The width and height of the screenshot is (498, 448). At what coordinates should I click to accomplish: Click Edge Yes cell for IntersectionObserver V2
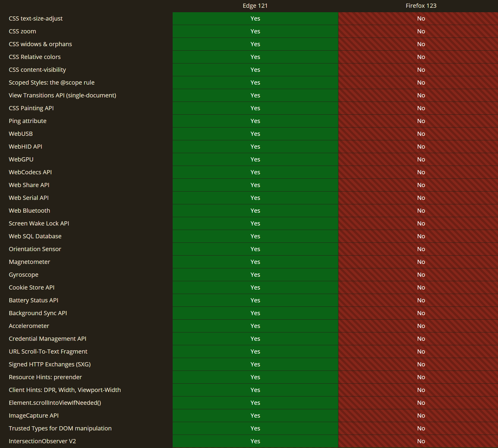255,441
